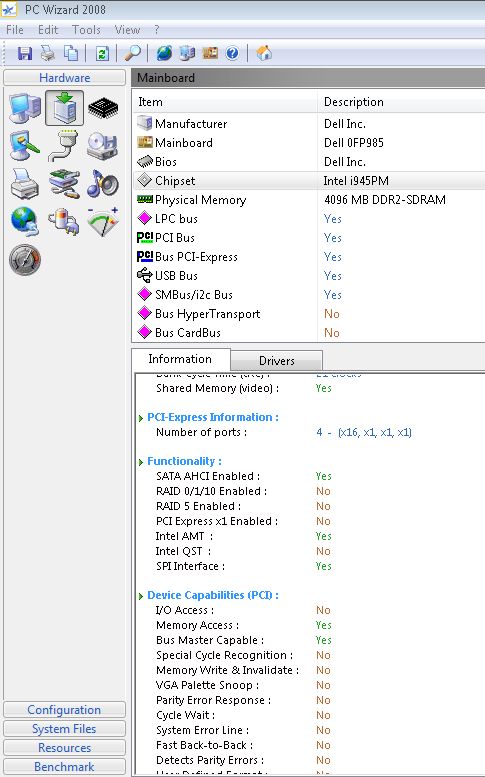Click the Description column header
The height and width of the screenshot is (777, 485).
(x=401, y=102)
